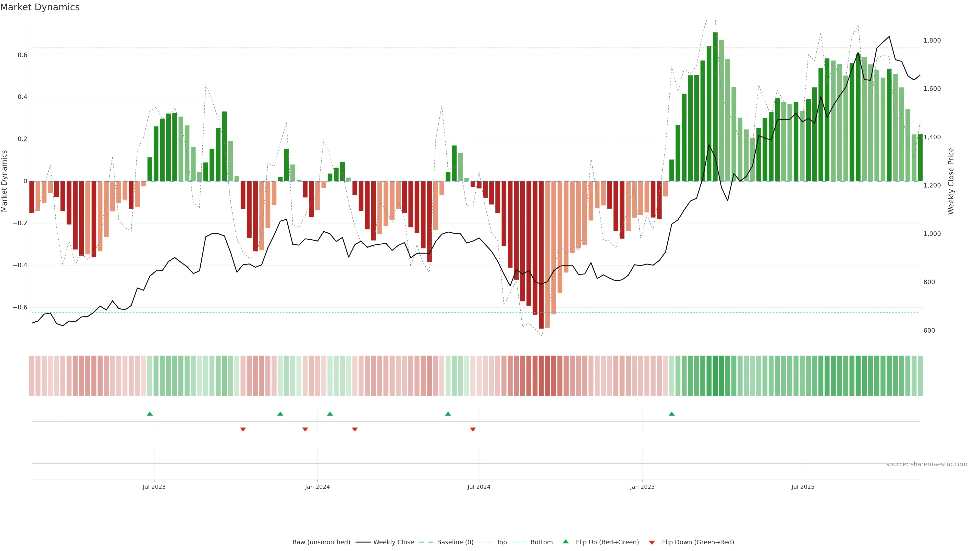Click the red flip-down marker just before Jan 2024
Screen dimensions: 980x551
click(x=305, y=429)
